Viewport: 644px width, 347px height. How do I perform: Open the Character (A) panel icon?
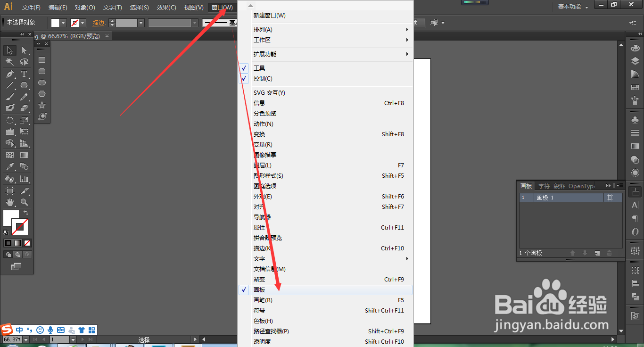coord(635,206)
